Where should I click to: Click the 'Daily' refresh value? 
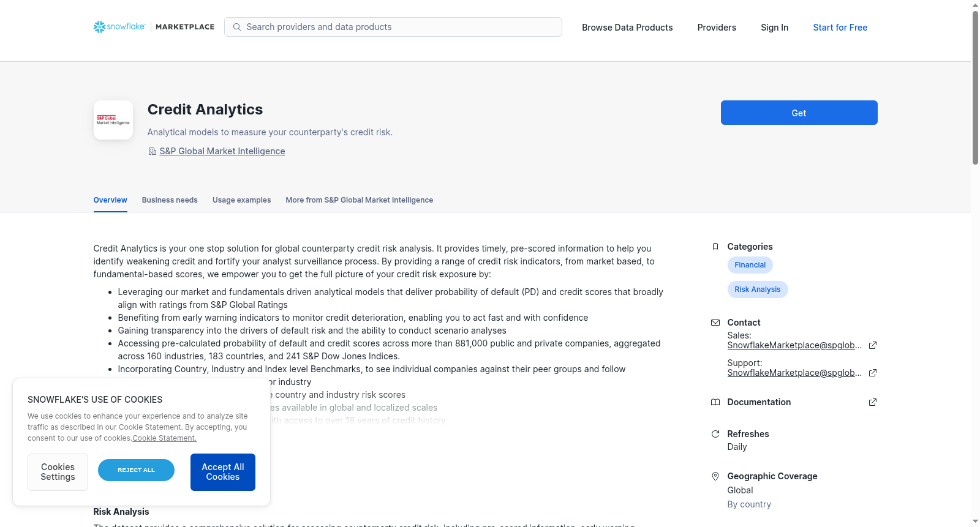737,447
